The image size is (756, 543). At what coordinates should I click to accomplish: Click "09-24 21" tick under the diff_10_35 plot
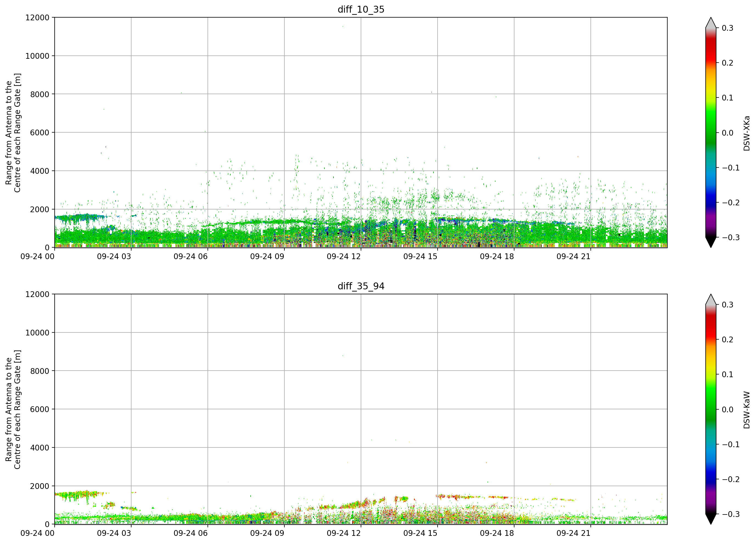[574, 256]
